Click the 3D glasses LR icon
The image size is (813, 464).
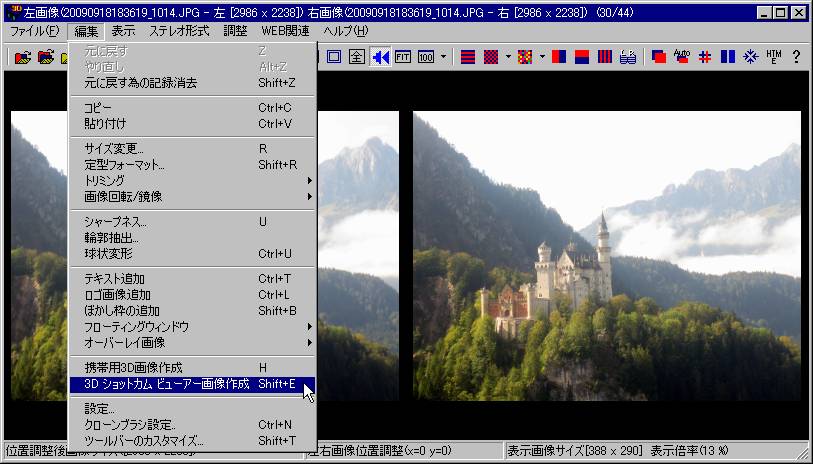tap(628, 57)
